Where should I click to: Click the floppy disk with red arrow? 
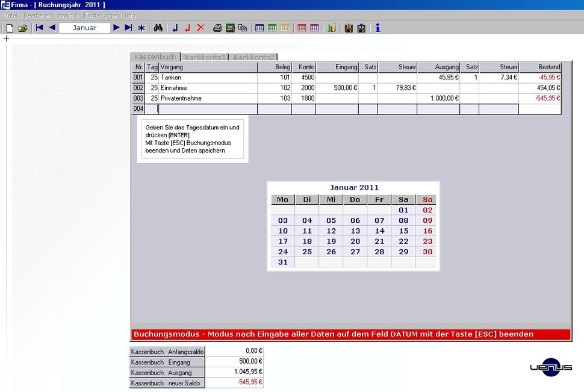coord(349,28)
